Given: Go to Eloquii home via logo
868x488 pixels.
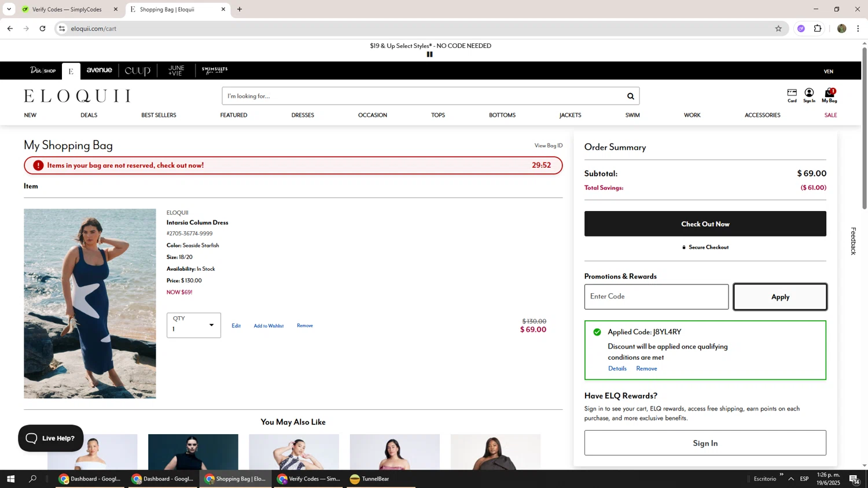Looking at the screenshot, I should 77,96.
